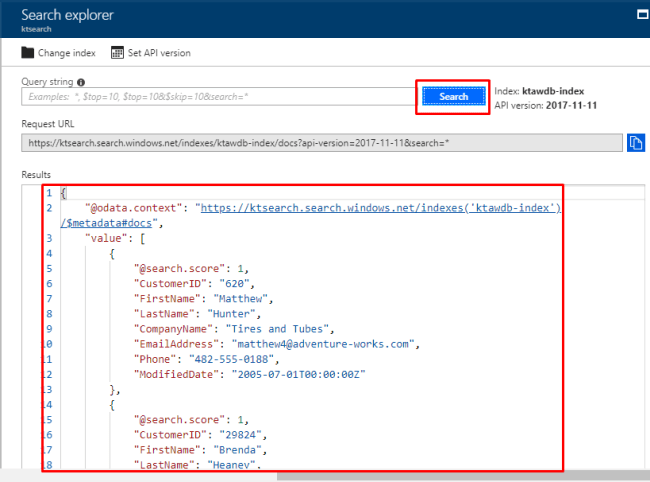Focus the Query string input field

point(218,97)
